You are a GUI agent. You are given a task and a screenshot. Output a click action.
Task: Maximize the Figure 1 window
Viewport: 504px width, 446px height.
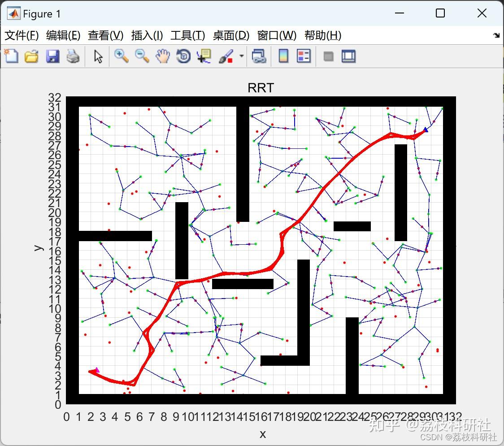pyautogui.click(x=440, y=13)
